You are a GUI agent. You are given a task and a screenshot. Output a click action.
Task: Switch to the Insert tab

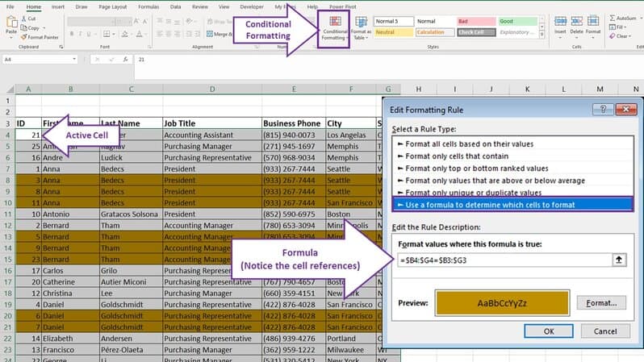[x=58, y=6]
